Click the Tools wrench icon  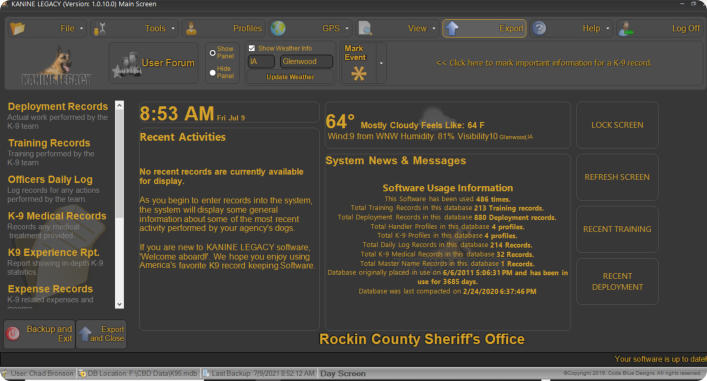(x=99, y=28)
